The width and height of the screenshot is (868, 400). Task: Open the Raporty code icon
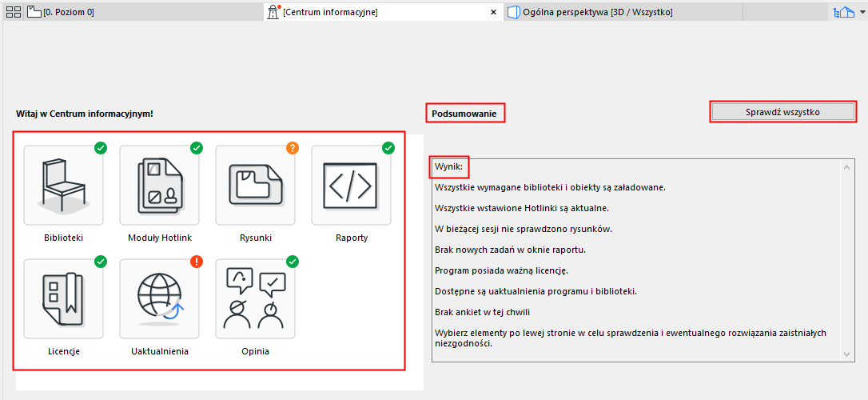352,185
